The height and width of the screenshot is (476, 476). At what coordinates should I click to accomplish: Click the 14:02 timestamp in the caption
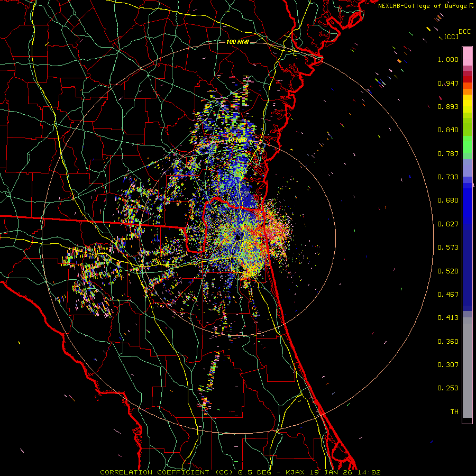[x=369, y=472]
